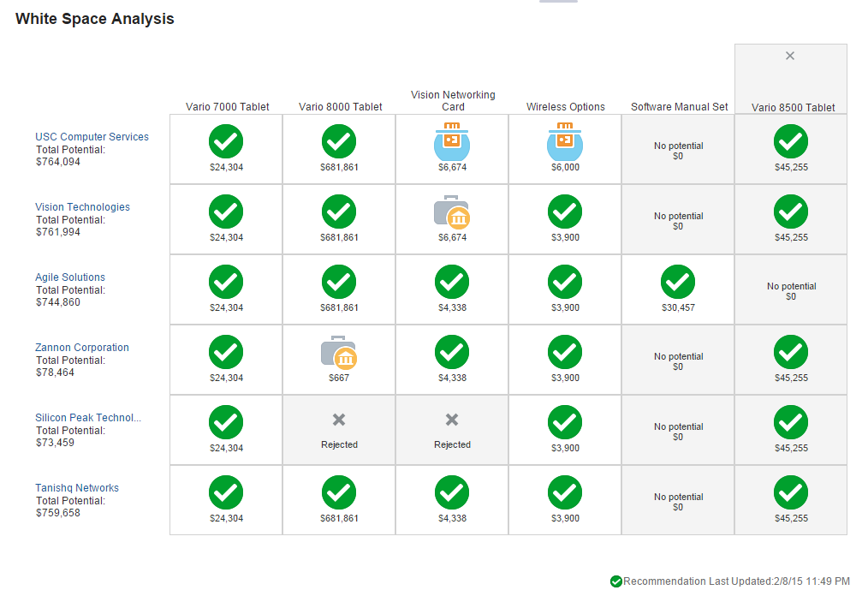The width and height of the screenshot is (868, 602).
Task: Click Zannon Corporation Vision Networking Card checkmark
Action: [452, 352]
